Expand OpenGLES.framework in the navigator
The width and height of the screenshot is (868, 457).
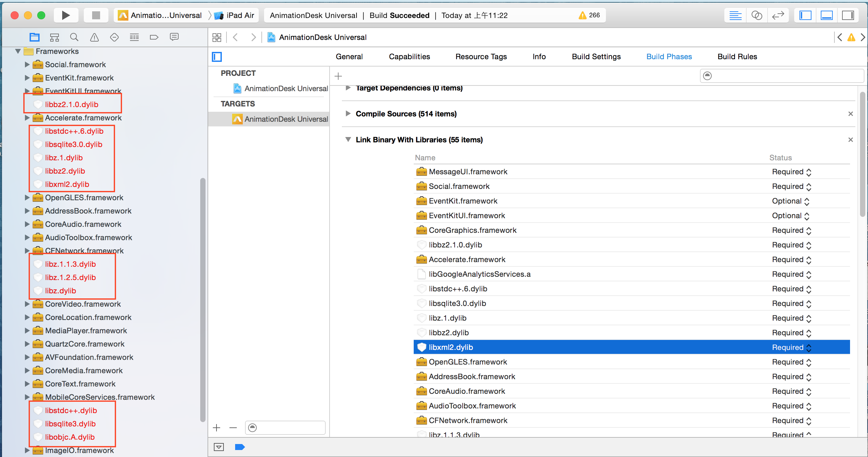tap(27, 198)
